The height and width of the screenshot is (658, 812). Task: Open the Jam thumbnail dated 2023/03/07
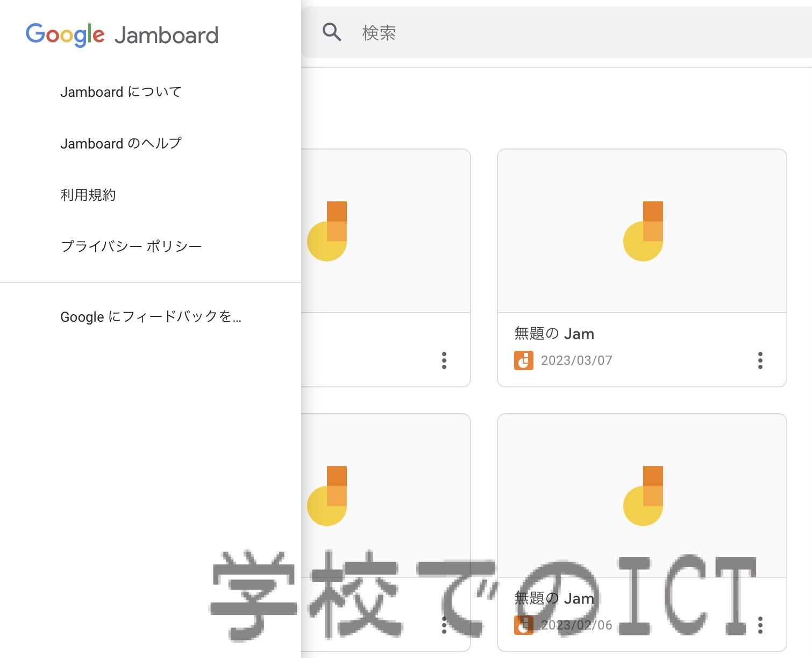coord(642,231)
